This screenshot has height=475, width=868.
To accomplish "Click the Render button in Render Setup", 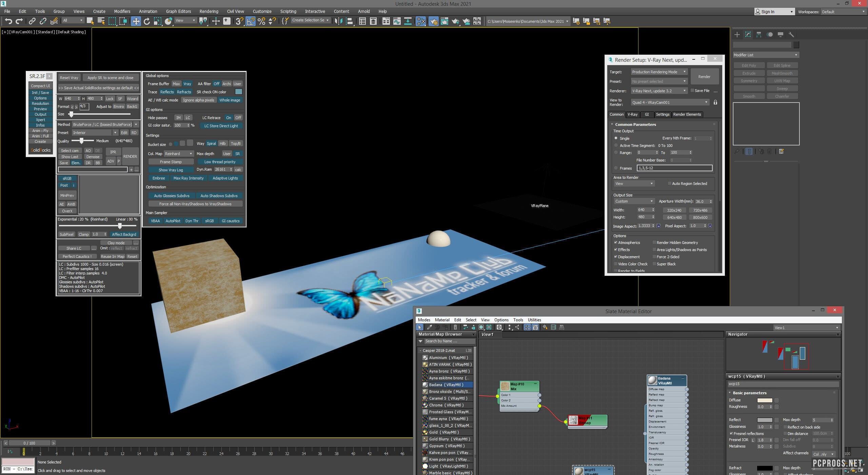I will point(704,76).
